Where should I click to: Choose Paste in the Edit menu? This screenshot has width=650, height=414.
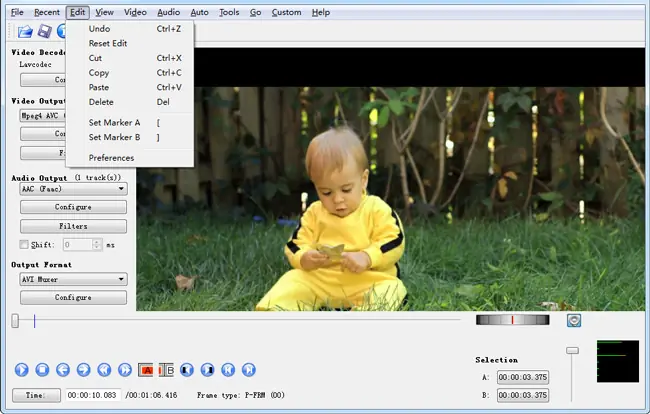pyautogui.click(x=130, y=87)
